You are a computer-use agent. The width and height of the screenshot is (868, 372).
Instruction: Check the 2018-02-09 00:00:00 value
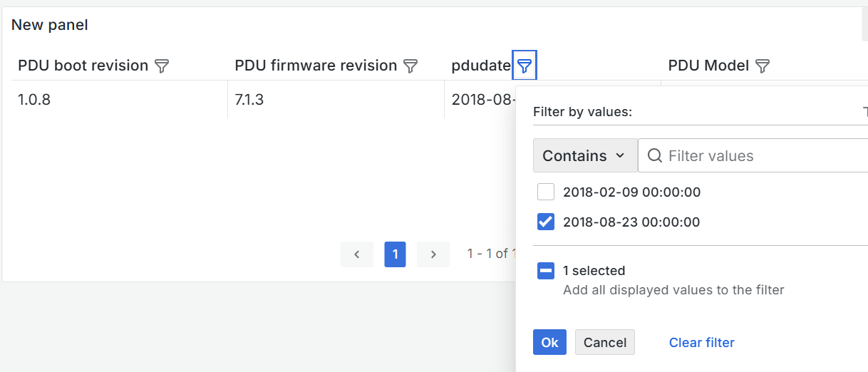tap(546, 192)
